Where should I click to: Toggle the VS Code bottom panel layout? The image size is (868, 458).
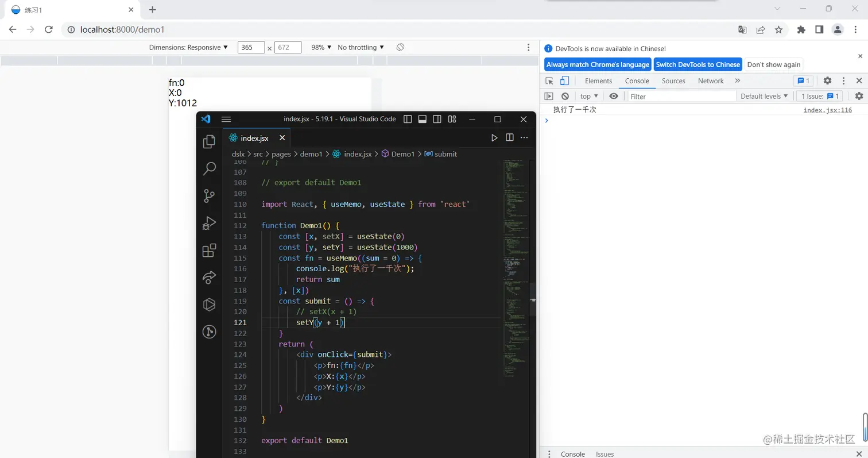click(x=423, y=120)
